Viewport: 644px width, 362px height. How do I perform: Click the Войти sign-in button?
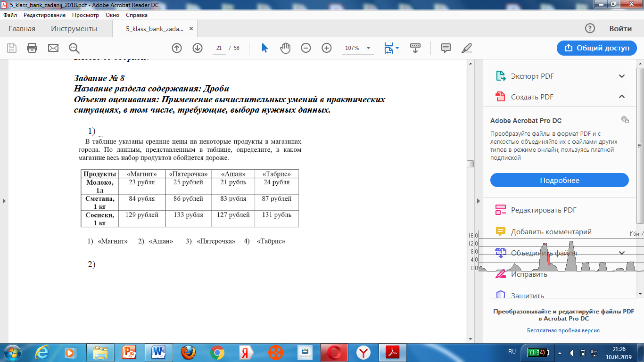(620, 29)
